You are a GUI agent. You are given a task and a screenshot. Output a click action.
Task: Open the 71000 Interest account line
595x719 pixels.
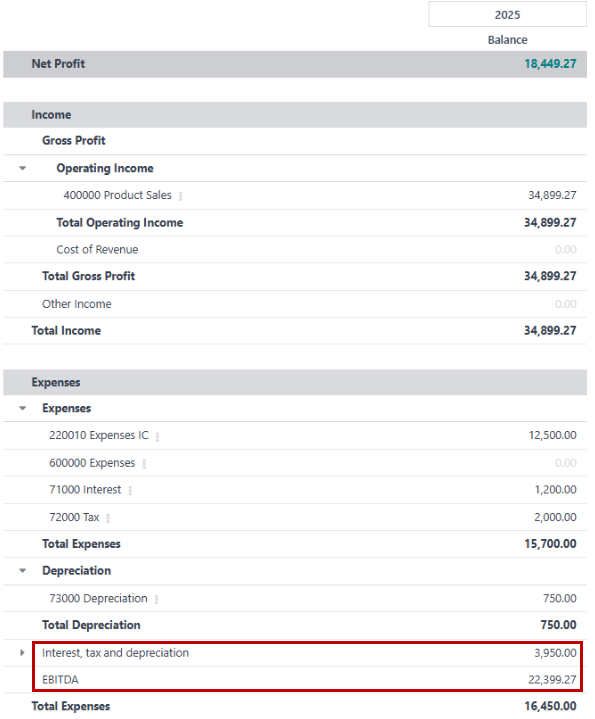85,490
